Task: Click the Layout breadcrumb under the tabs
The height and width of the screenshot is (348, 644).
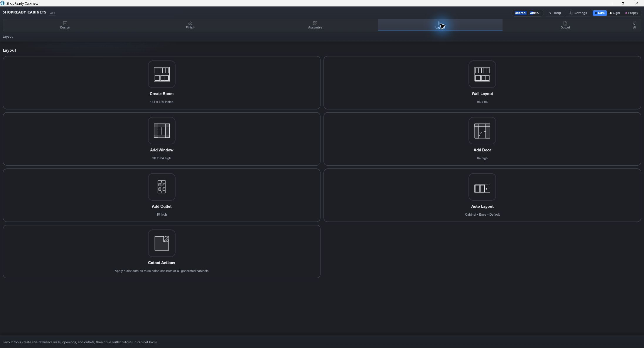Action: coord(8,37)
